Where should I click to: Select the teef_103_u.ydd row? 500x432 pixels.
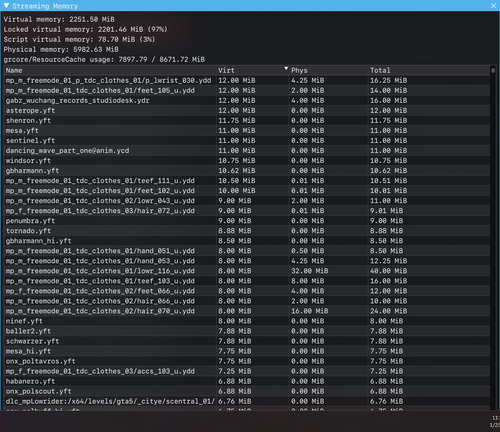click(x=247, y=281)
